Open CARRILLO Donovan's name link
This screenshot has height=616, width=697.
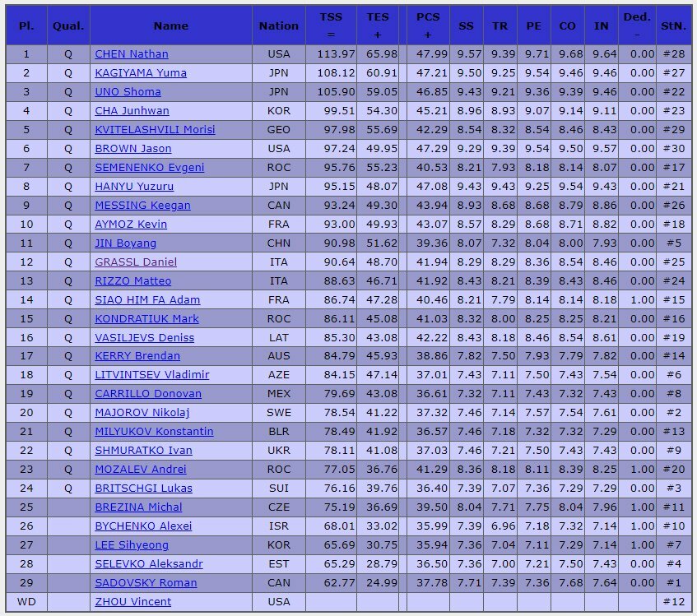(148, 394)
